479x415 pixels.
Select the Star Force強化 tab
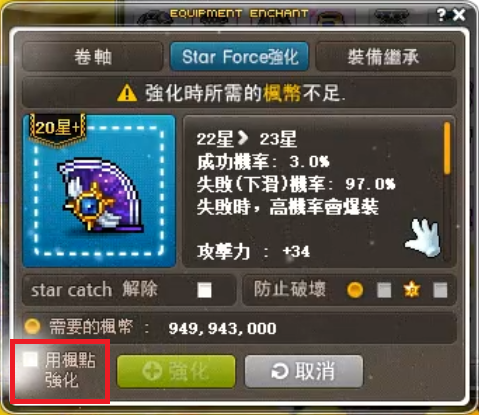(239, 56)
